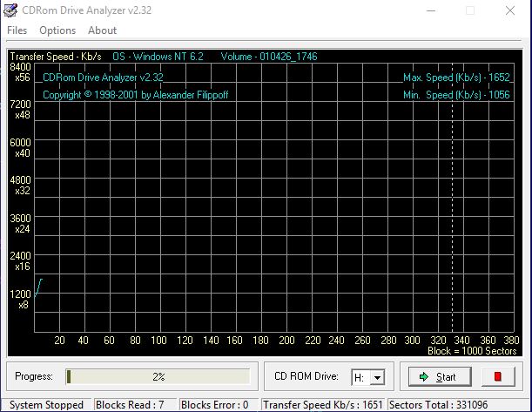Viewport: 532px width, 412px height.
Task: Click the red Stop button
Action: point(498,377)
